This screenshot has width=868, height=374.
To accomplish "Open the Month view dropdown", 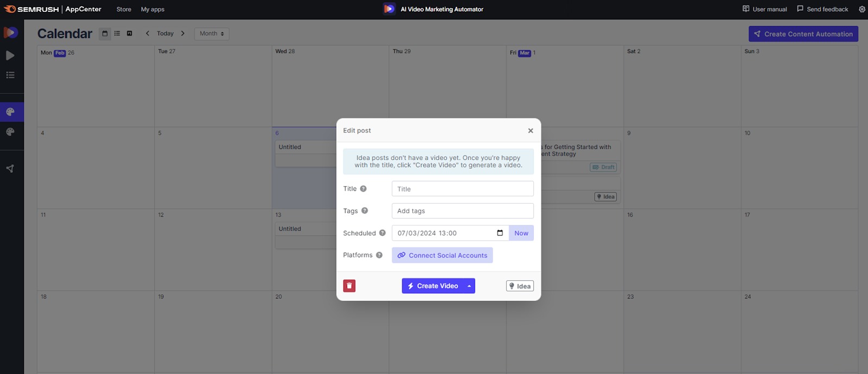I will 212,34.
